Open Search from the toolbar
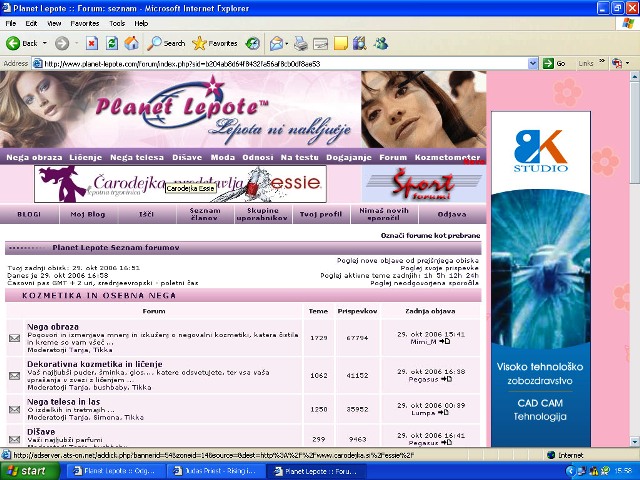The height and width of the screenshot is (480, 640). tap(166, 43)
